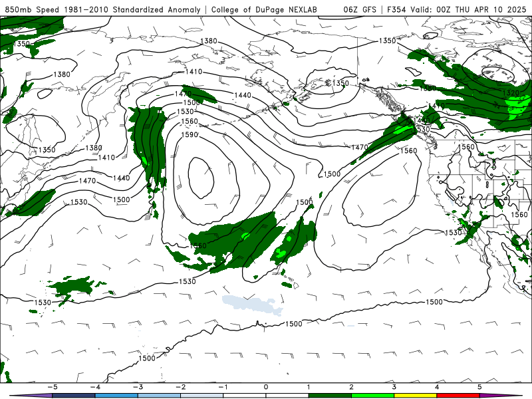Click the "College of DuPage NEXLAB" label
Viewport: 532px width, 399px height.
point(264,9)
